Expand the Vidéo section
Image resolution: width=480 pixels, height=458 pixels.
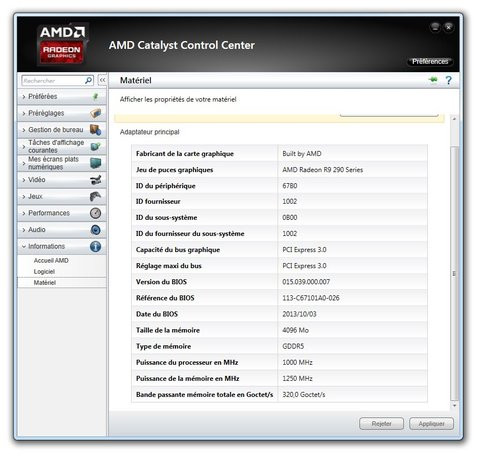tap(62, 180)
